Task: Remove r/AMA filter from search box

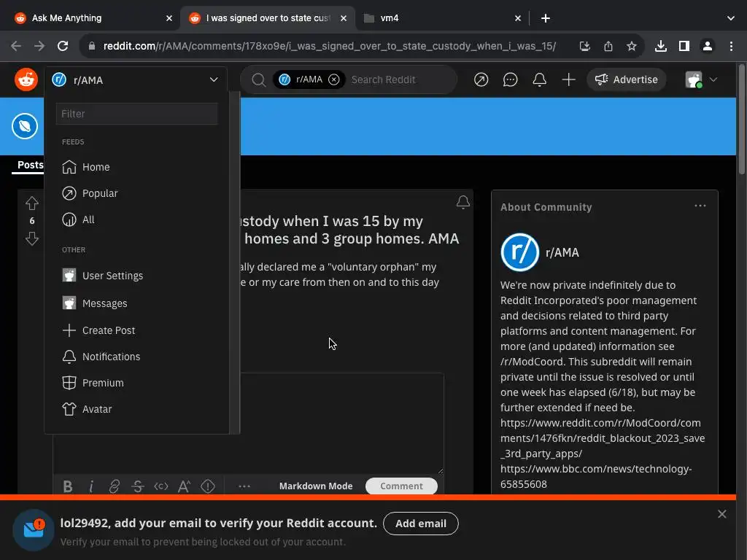Action: (x=334, y=79)
